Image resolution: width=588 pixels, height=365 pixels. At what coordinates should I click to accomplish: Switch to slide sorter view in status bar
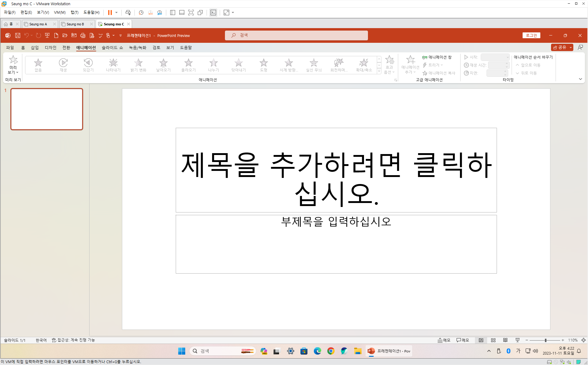(493, 340)
